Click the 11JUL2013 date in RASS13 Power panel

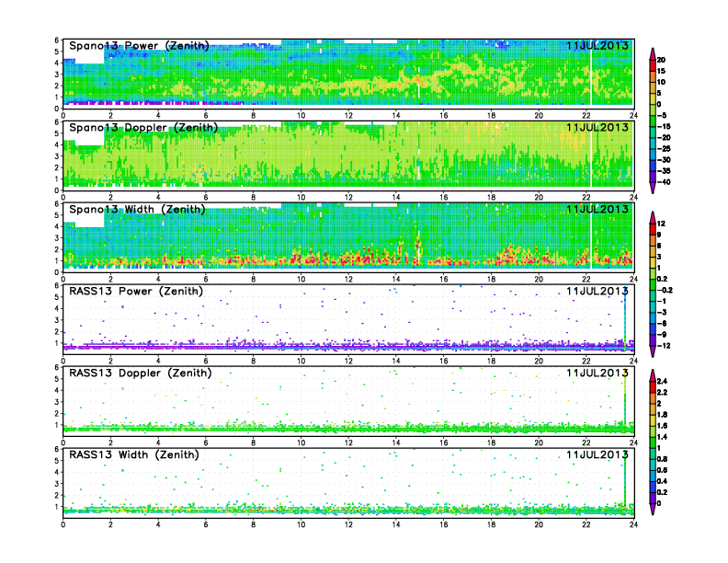[x=597, y=292]
